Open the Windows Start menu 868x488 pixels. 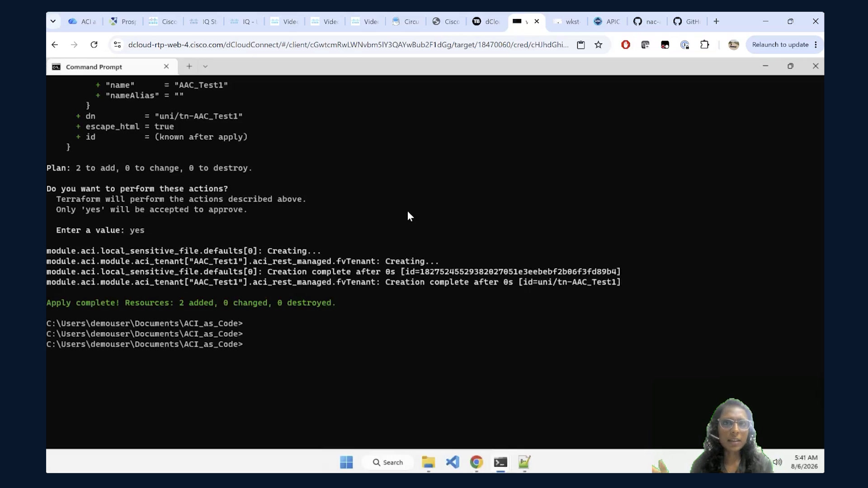346,462
